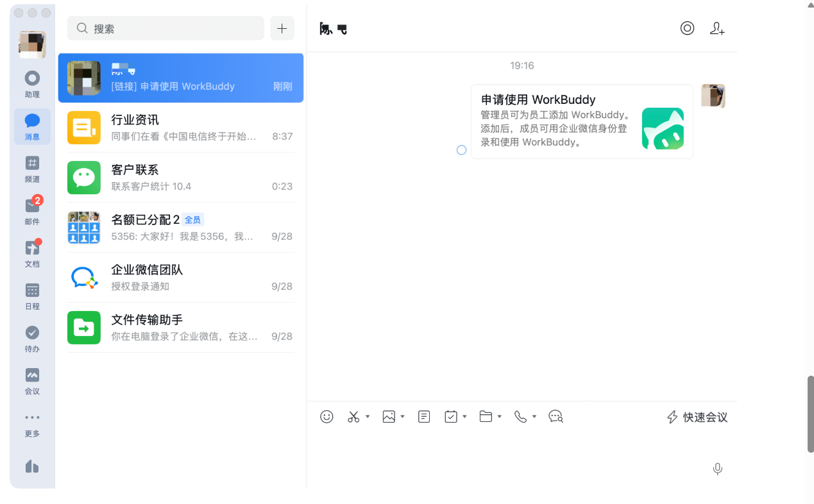Click the sender avatar beside WorkBuddy card
Screen dimensions: 814x504
coord(713,96)
